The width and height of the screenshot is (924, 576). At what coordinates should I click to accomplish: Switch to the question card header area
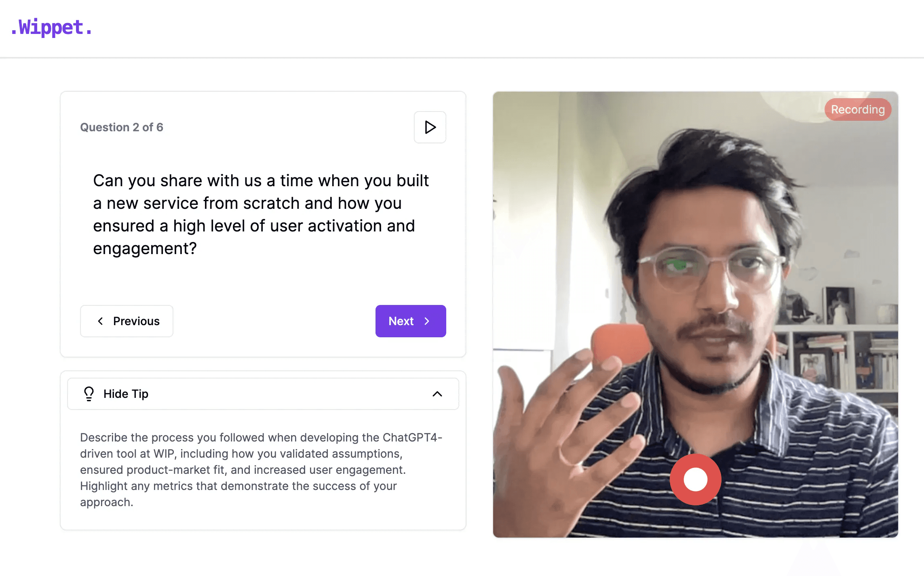(263, 127)
